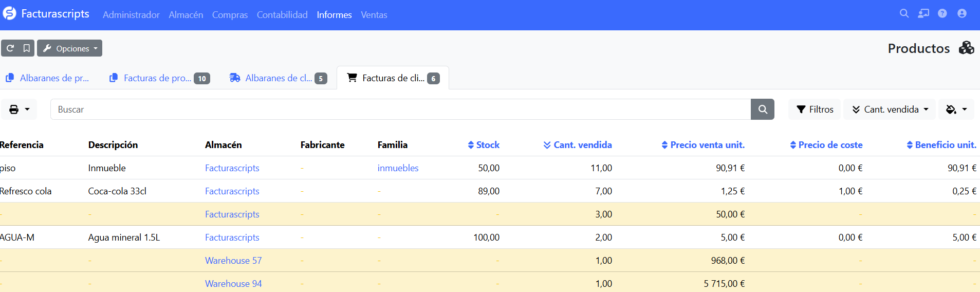Click the Coca-cola 33cl description
Screen dimensions: 980x292
click(117, 191)
